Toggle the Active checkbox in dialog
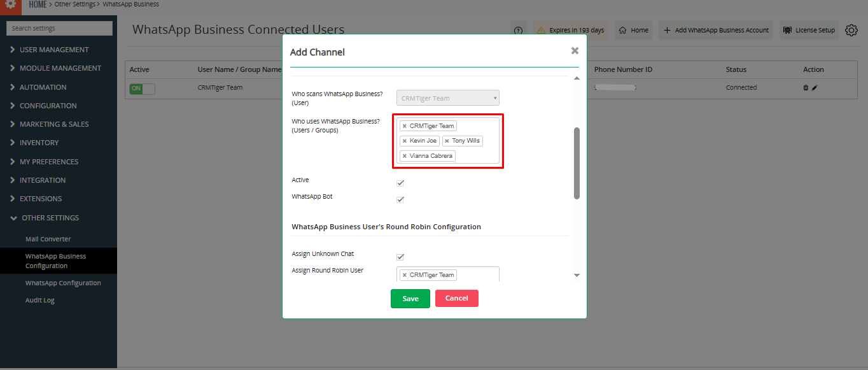 click(x=400, y=183)
